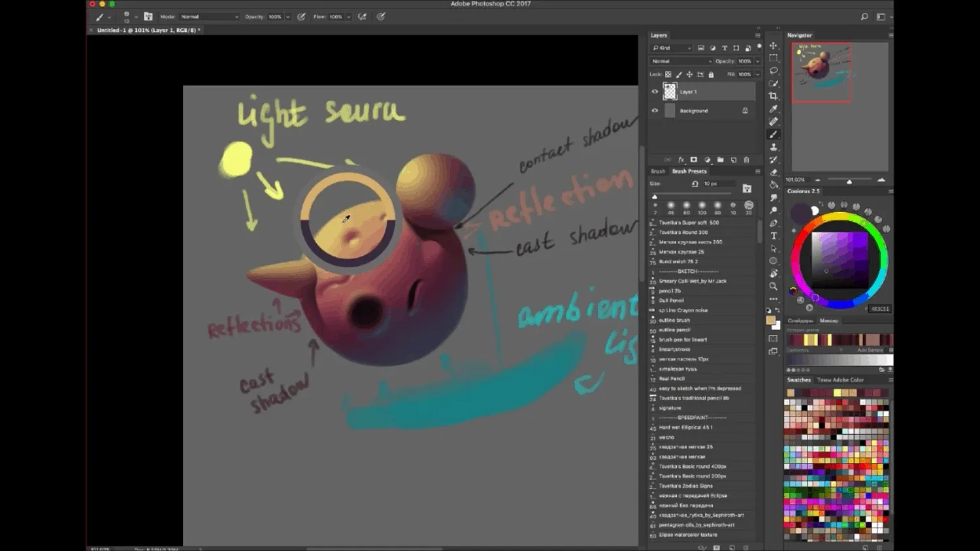Viewport: 980px width, 551px height.
Task: Expand the layer filter Kind dropdown
Action: point(672,48)
